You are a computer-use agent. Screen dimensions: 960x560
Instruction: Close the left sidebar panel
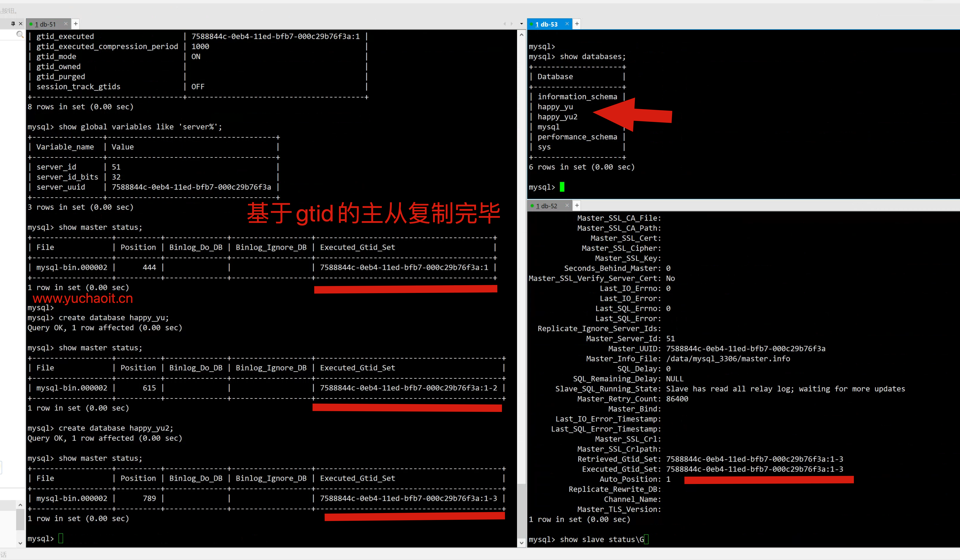tap(21, 24)
